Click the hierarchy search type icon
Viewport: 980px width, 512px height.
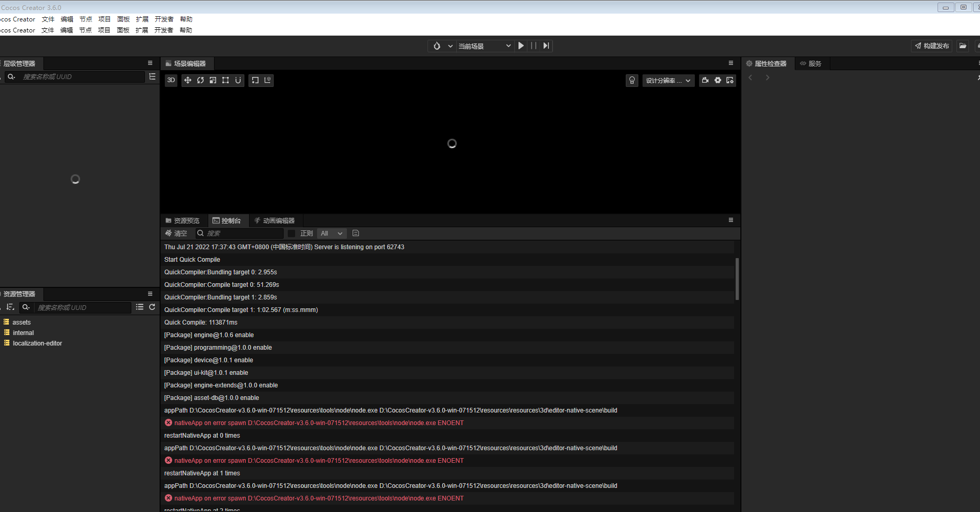tap(11, 77)
